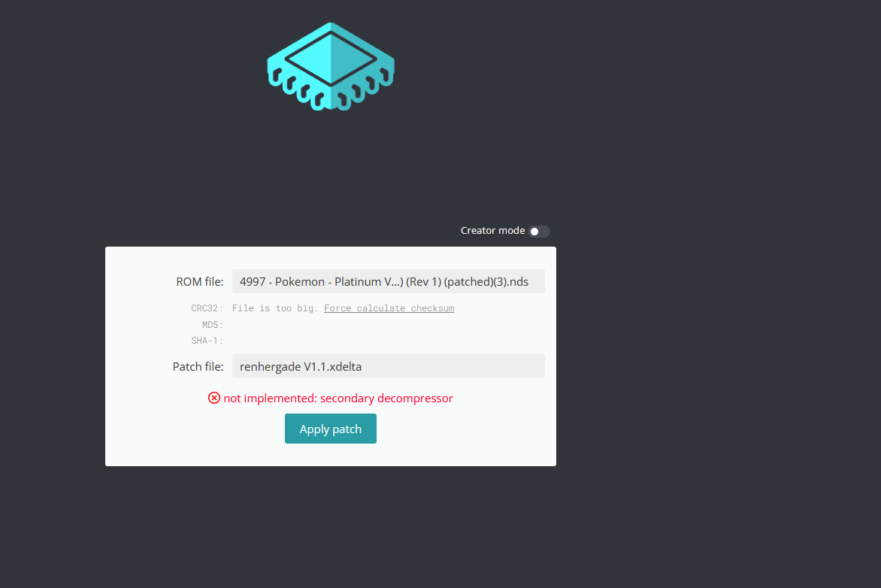Open the ROM file chooser field
Screen dimensions: 881x588
point(388,282)
